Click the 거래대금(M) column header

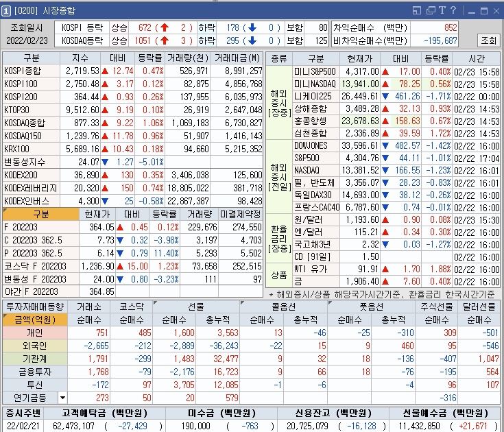(237, 58)
